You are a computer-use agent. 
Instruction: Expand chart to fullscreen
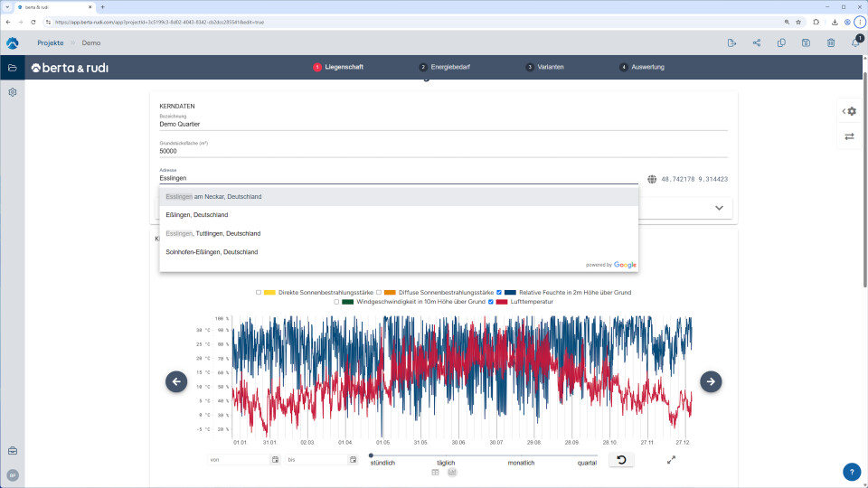tap(672, 460)
